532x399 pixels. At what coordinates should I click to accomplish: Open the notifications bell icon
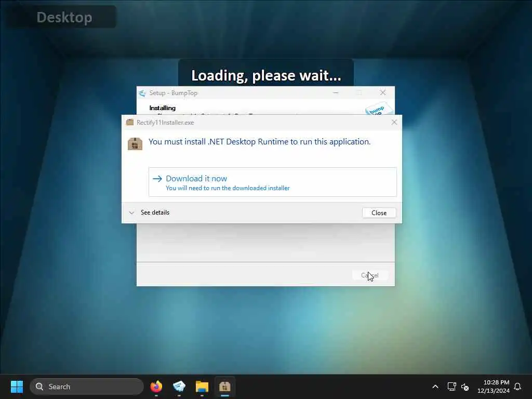(517, 387)
